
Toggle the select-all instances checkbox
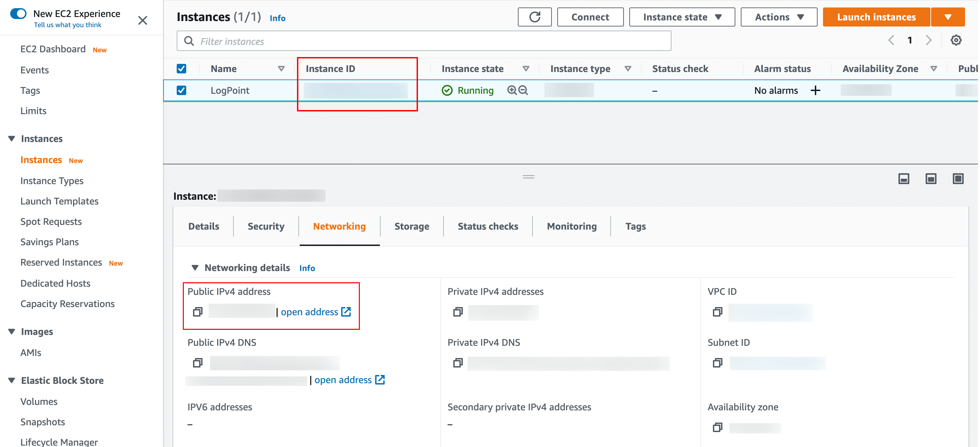(x=181, y=69)
